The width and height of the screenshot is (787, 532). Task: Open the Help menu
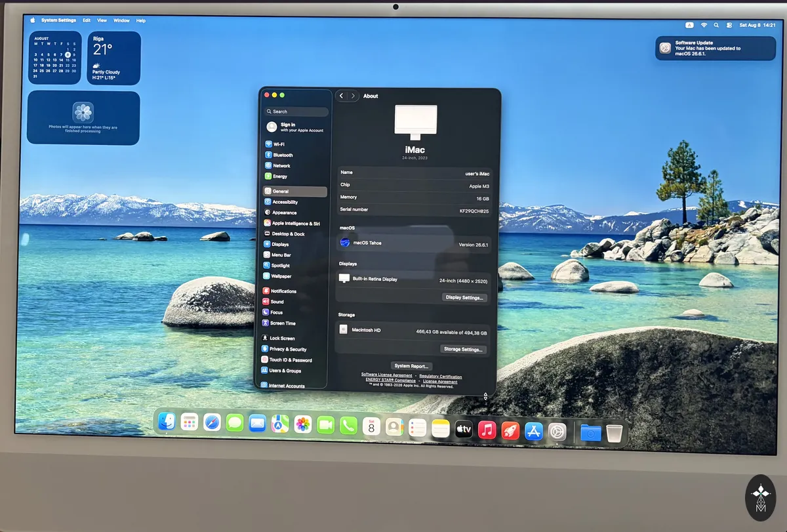pyautogui.click(x=141, y=20)
